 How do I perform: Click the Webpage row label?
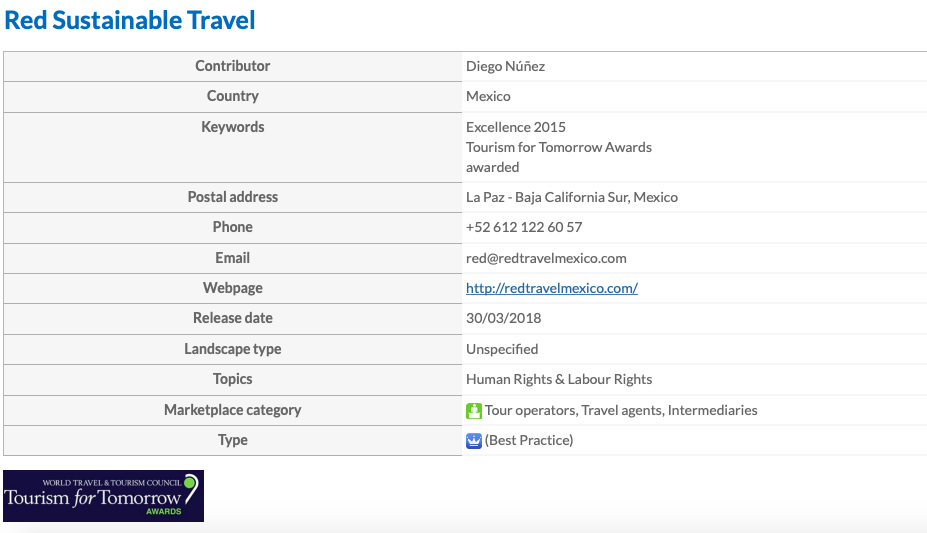232,288
